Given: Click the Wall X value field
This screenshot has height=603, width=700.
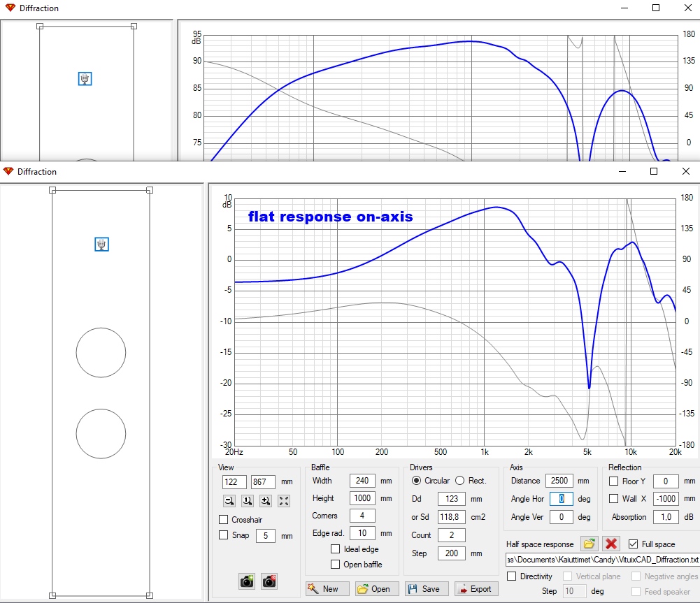Looking at the screenshot, I should [x=666, y=499].
